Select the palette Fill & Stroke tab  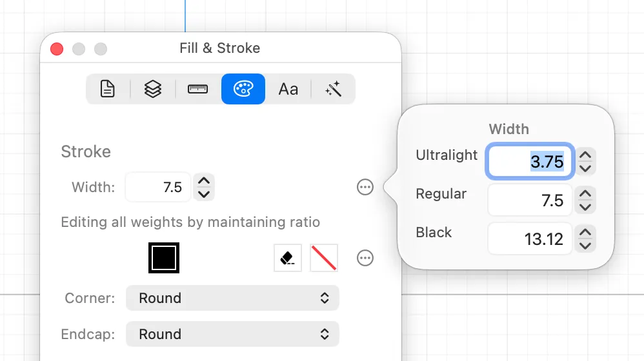(x=243, y=89)
